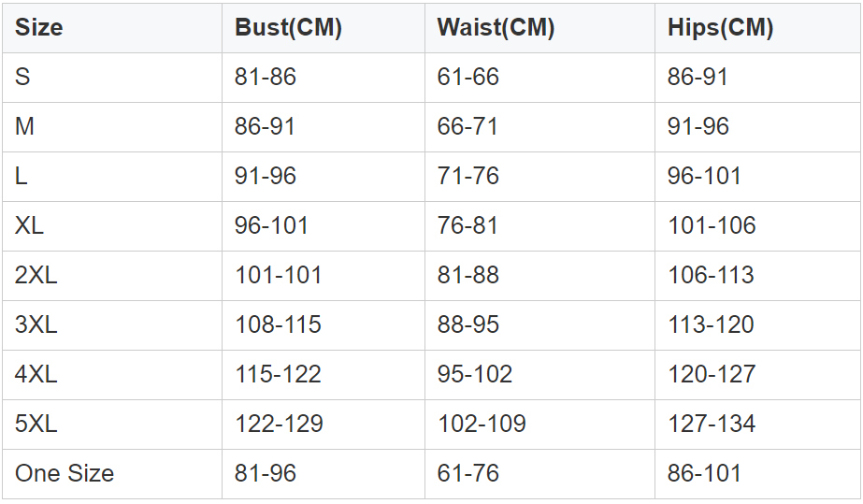Select bust value 101-101 for 2XL
The height and width of the screenshot is (504, 863).
coord(278,275)
